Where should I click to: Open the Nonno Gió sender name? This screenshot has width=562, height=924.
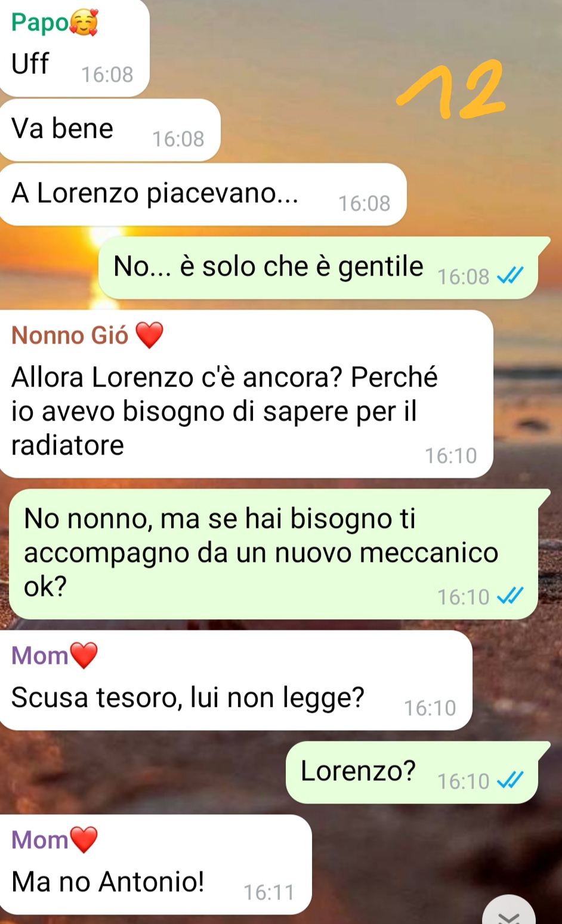70,335
